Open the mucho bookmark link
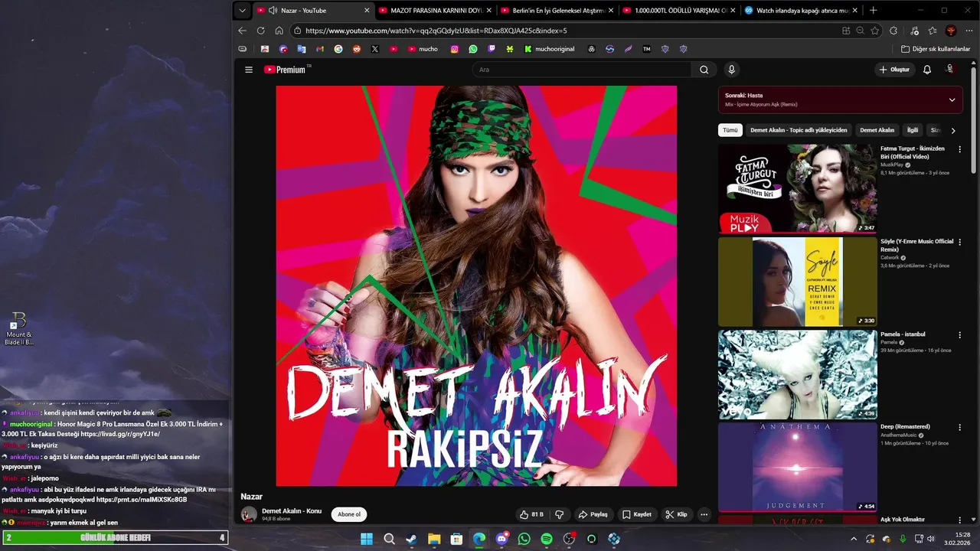980x551 pixels. pos(423,49)
